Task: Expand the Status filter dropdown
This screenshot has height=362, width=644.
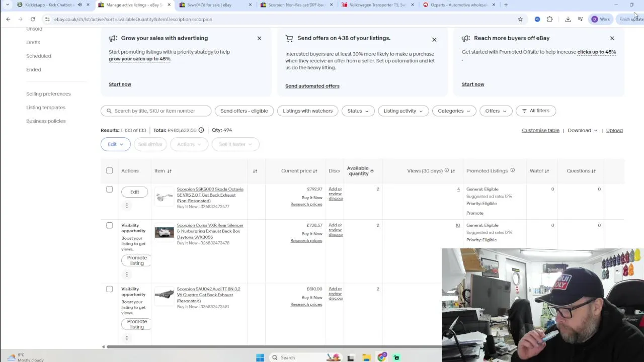Action: (x=358, y=111)
